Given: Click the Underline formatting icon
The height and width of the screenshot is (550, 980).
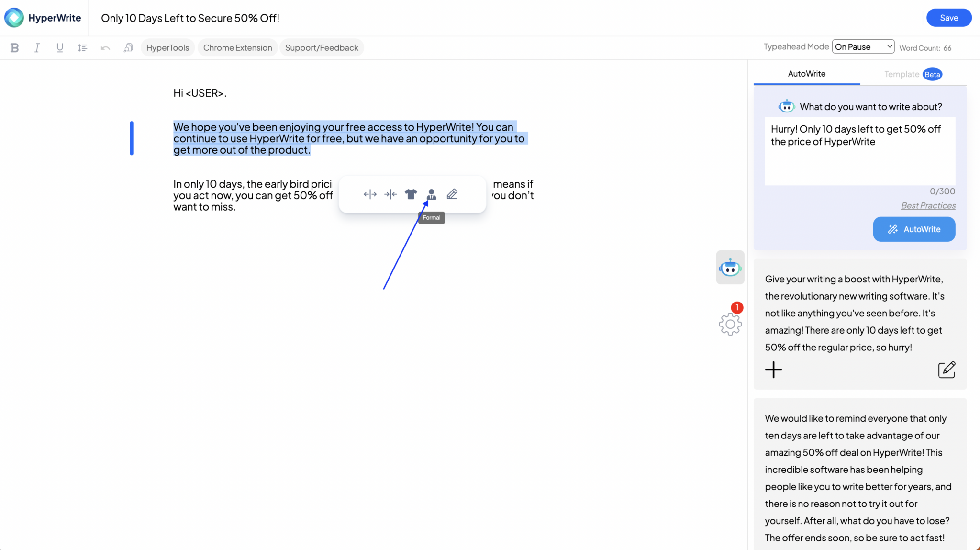Looking at the screenshot, I should click(60, 47).
